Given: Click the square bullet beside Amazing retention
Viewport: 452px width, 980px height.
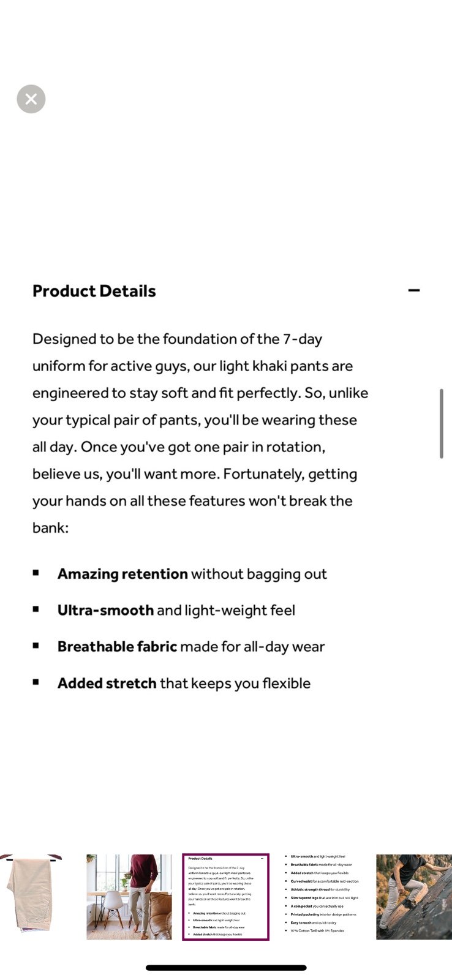Looking at the screenshot, I should click(x=36, y=573).
